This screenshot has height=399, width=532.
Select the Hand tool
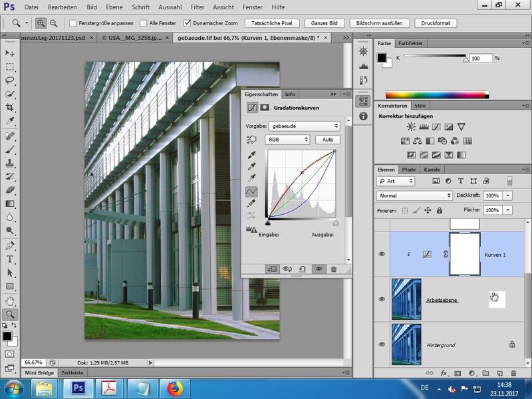pyautogui.click(x=10, y=301)
